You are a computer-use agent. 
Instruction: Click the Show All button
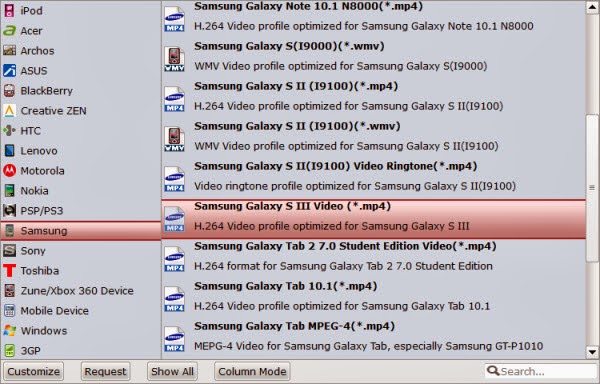coord(172,371)
